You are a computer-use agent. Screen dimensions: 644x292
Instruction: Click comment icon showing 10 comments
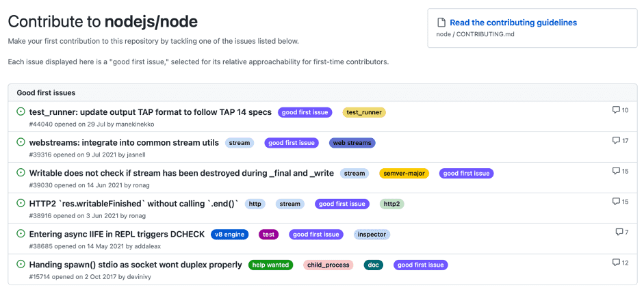pos(616,110)
